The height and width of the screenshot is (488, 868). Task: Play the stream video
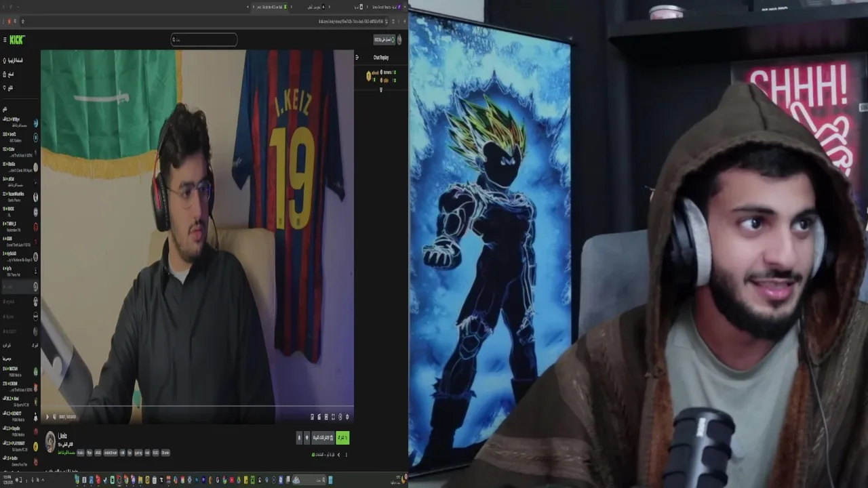click(x=47, y=417)
